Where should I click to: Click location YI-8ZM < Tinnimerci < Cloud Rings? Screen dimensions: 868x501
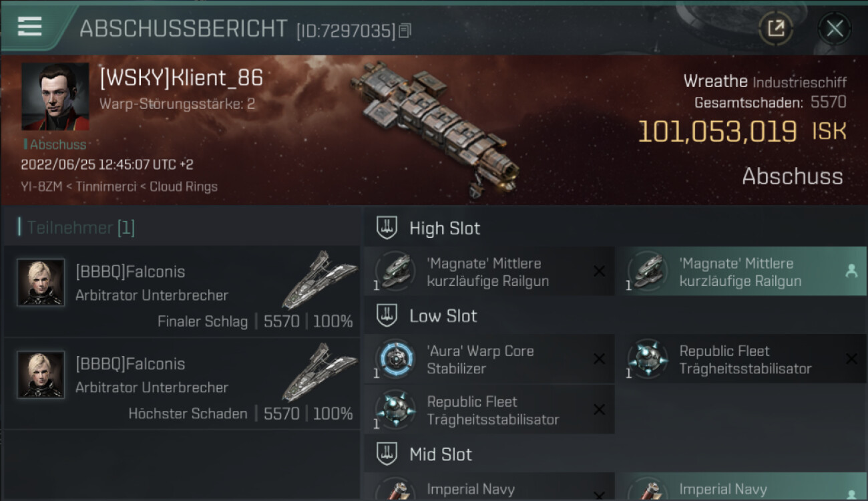point(119,186)
